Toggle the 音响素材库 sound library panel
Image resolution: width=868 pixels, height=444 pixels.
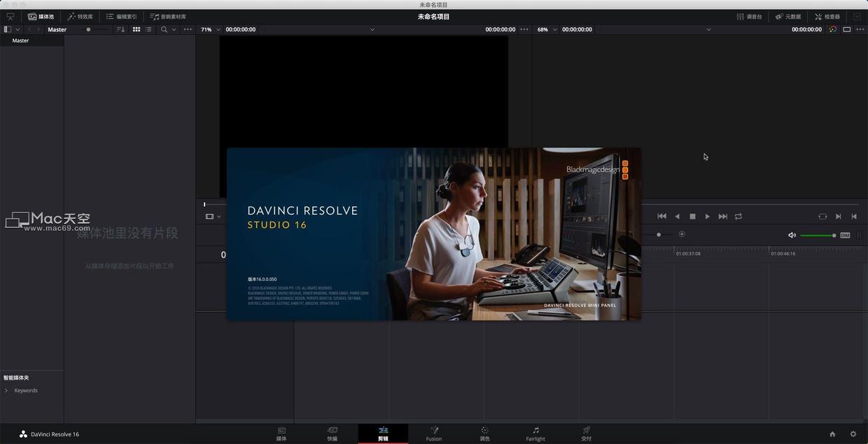(x=168, y=16)
